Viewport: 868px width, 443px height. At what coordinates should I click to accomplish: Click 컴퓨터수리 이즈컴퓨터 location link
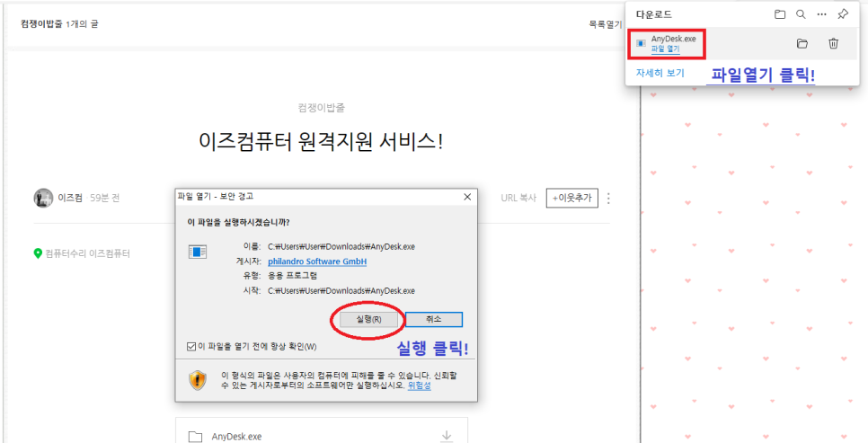87,254
